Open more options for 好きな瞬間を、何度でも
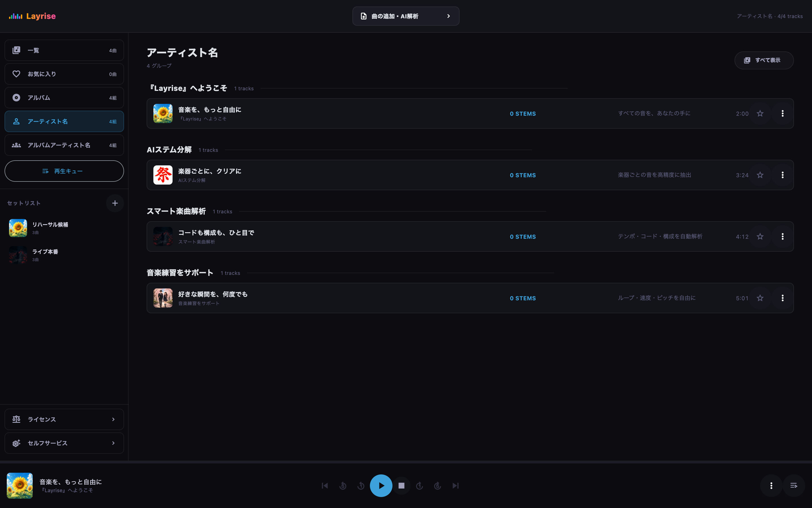This screenshot has width=812, height=508. (x=782, y=298)
